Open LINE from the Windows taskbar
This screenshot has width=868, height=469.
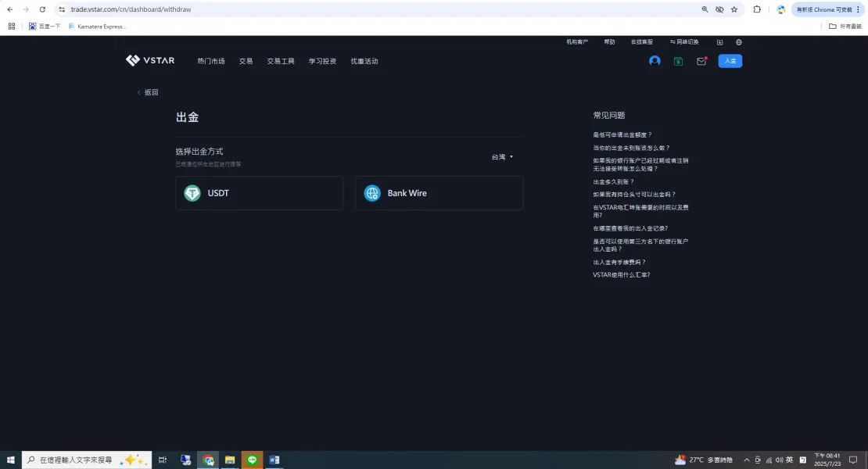pyautogui.click(x=252, y=460)
